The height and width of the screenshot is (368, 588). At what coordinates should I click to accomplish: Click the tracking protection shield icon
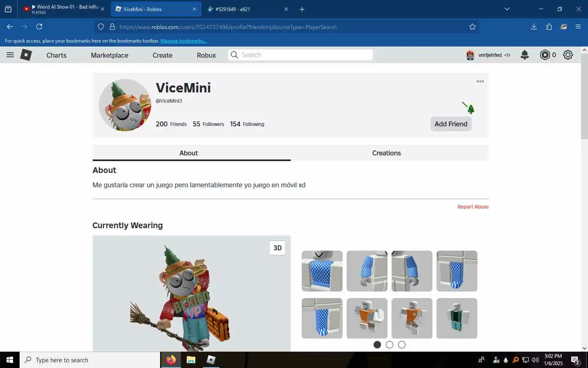pyautogui.click(x=101, y=27)
